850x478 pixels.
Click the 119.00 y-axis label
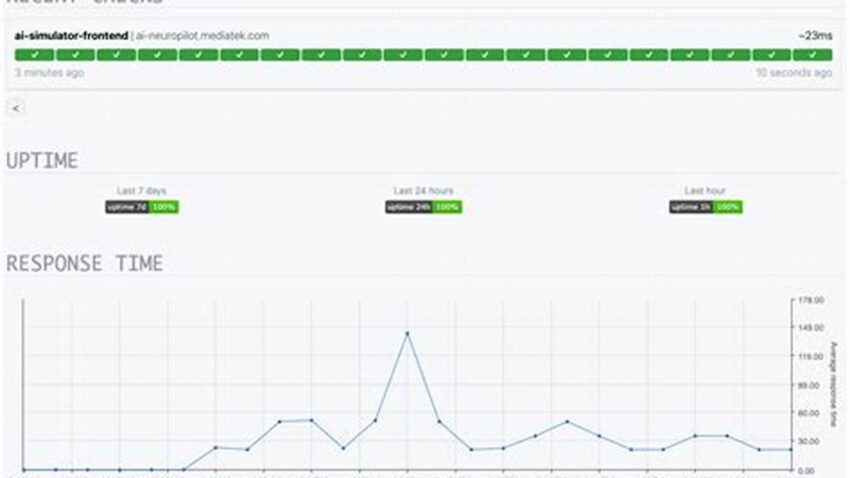[x=812, y=357]
